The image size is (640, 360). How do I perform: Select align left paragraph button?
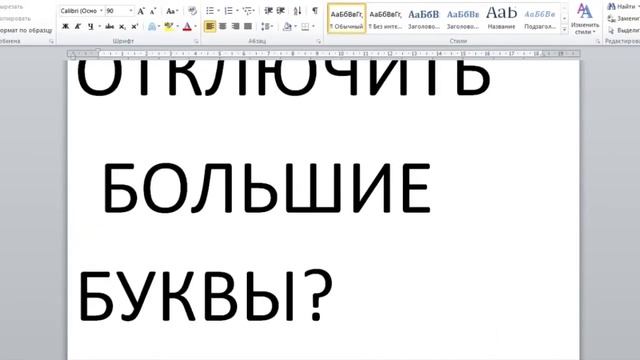pos(210,27)
